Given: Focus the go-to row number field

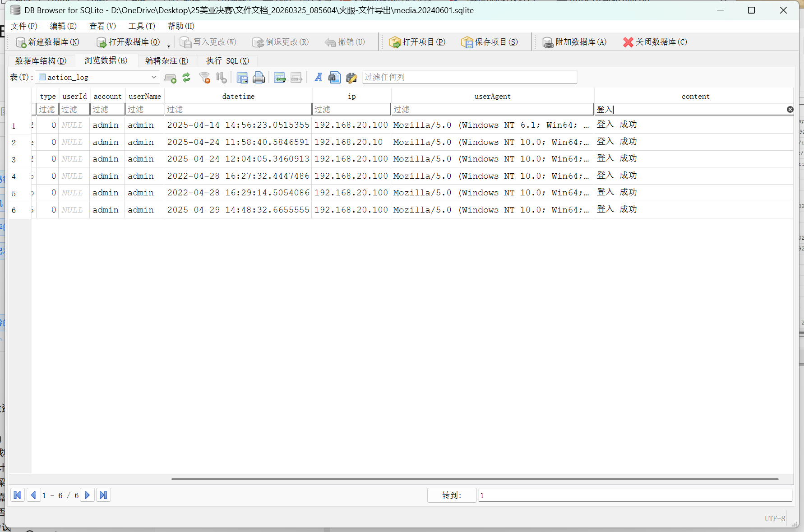Looking at the screenshot, I should (x=635, y=495).
